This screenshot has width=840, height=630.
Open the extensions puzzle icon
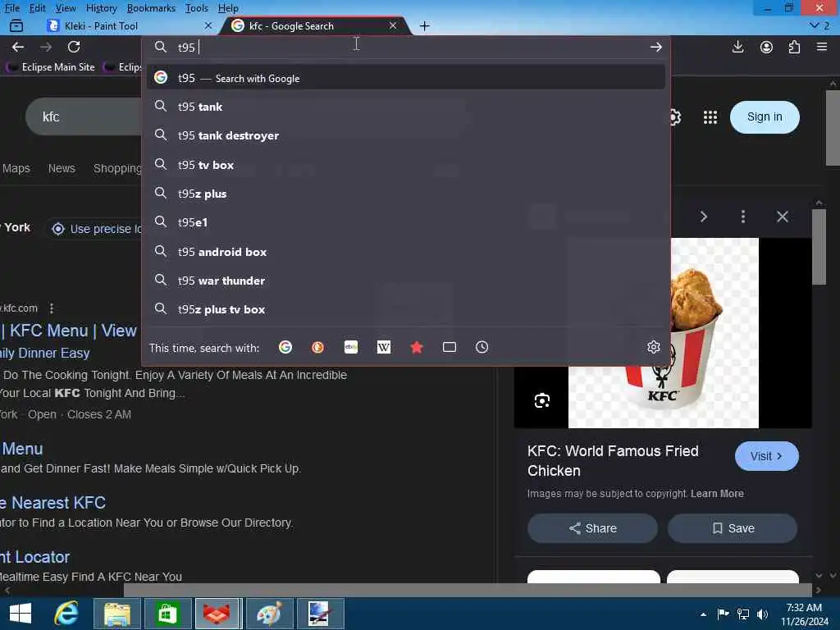click(794, 47)
